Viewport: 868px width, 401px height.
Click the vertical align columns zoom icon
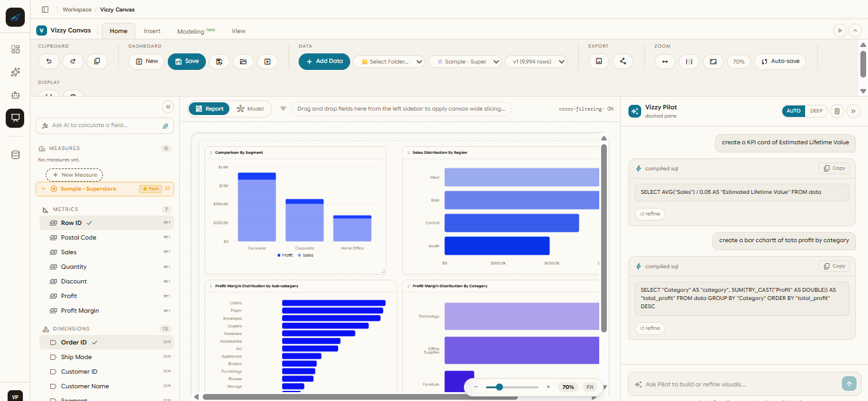[x=689, y=62]
